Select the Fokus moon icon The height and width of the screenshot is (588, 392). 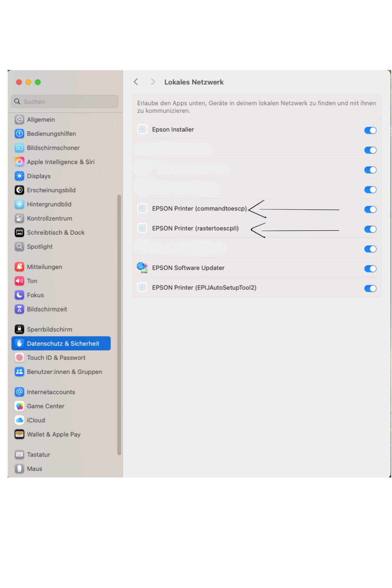point(20,295)
